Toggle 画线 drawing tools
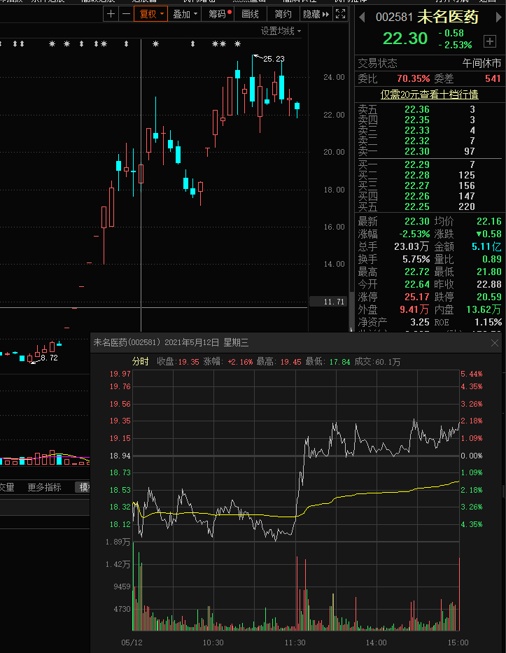 (x=250, y=14)
